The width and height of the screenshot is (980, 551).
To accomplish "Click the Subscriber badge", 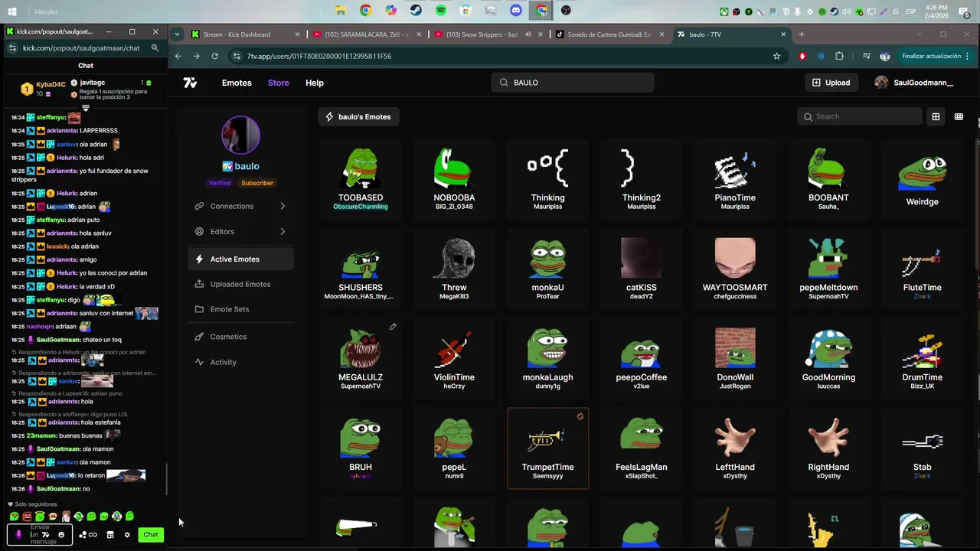I will (257, 183).
